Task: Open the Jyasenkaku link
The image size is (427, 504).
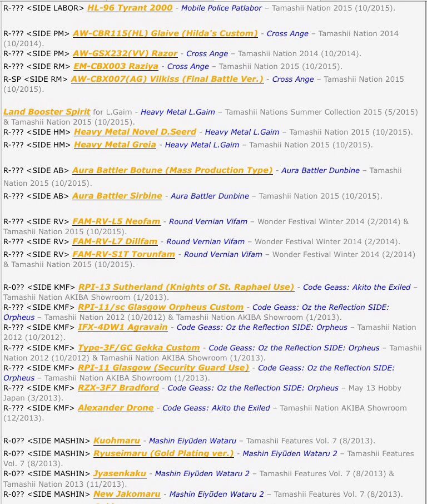Action: coord(120,473)
